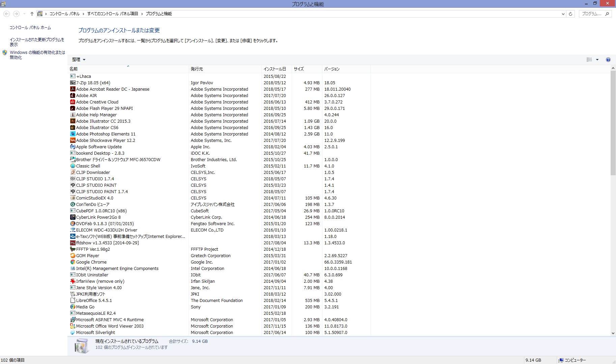Select Microsoft Office Word Viewer 2003 entry
The width and height of the screenshot is (616, 364).
pos(220,326)
